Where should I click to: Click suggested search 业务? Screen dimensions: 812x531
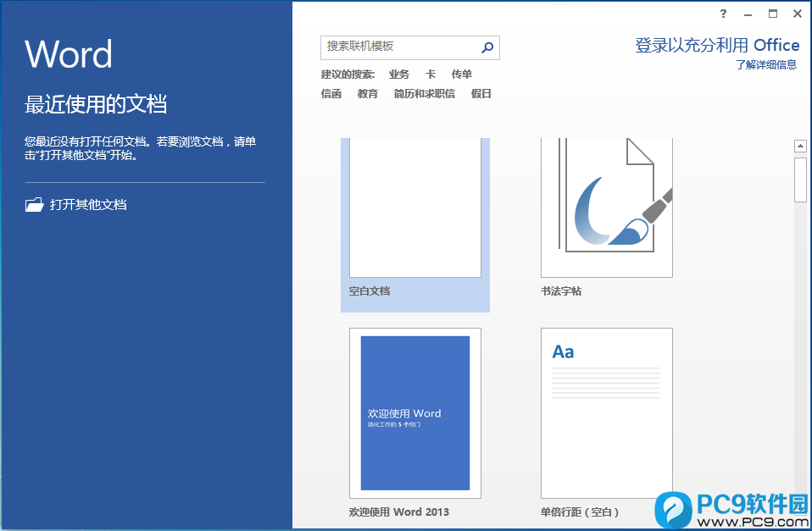(x=399, y=75)
